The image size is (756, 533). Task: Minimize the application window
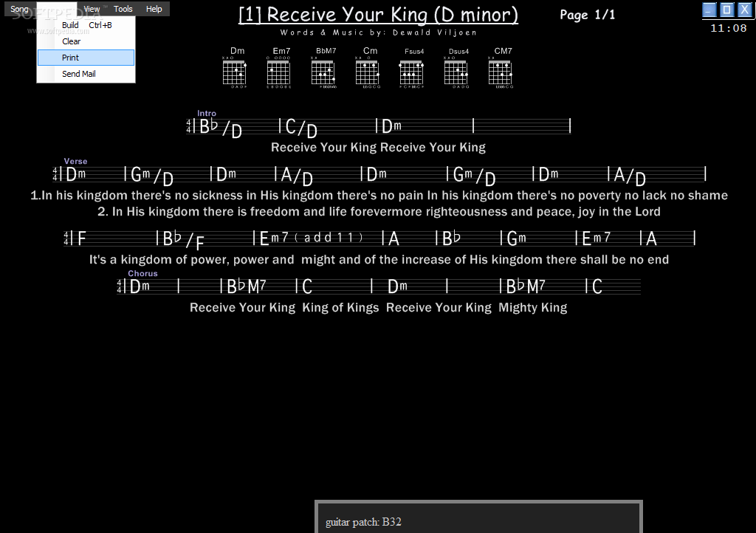pos(709,10)
